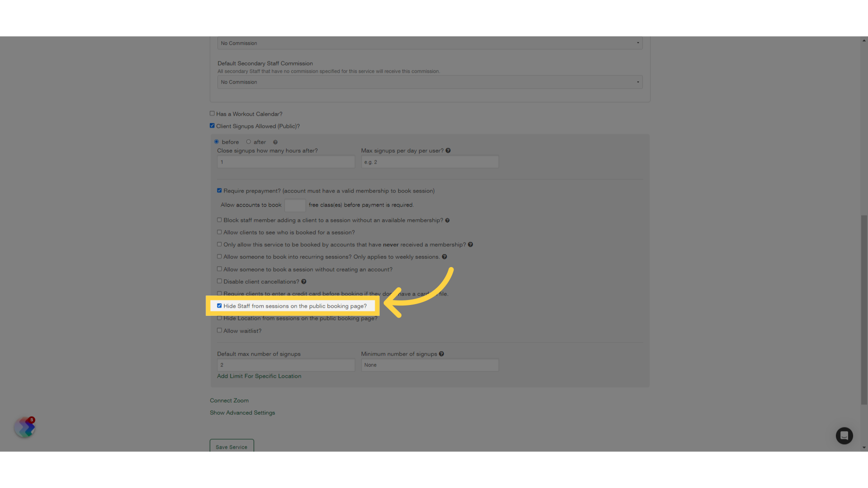Select the 'before' radio button option
The width and height of the screenshot is (868, 488).
coord(217,141)
